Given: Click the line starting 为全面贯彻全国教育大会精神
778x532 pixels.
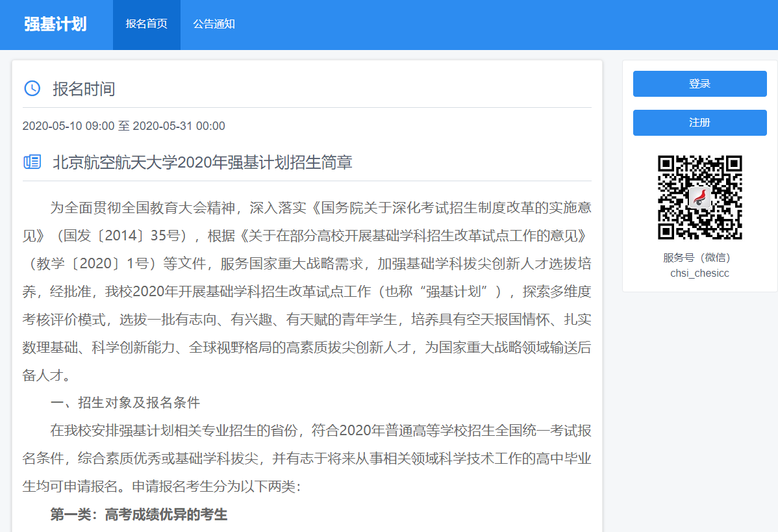Looking at the screenshot, I should tap(321, 207).
